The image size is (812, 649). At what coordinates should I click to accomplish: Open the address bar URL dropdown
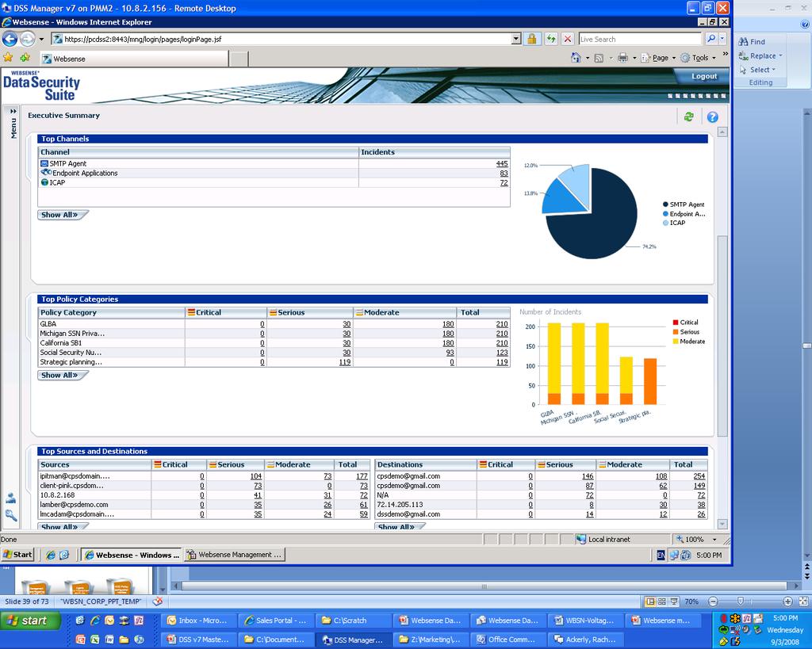(x=515, y=39)
